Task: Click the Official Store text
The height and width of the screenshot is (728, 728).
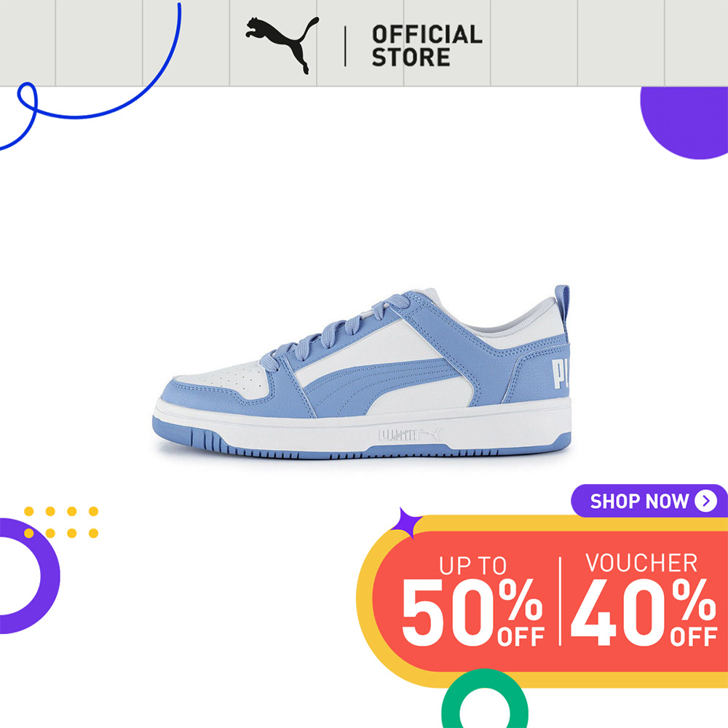Action: (427, 46)
